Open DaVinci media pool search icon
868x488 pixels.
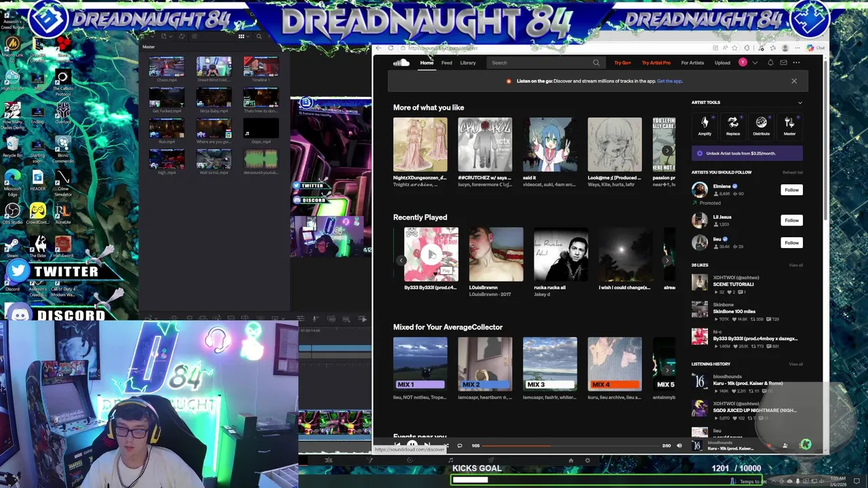(x=258, y=37)
